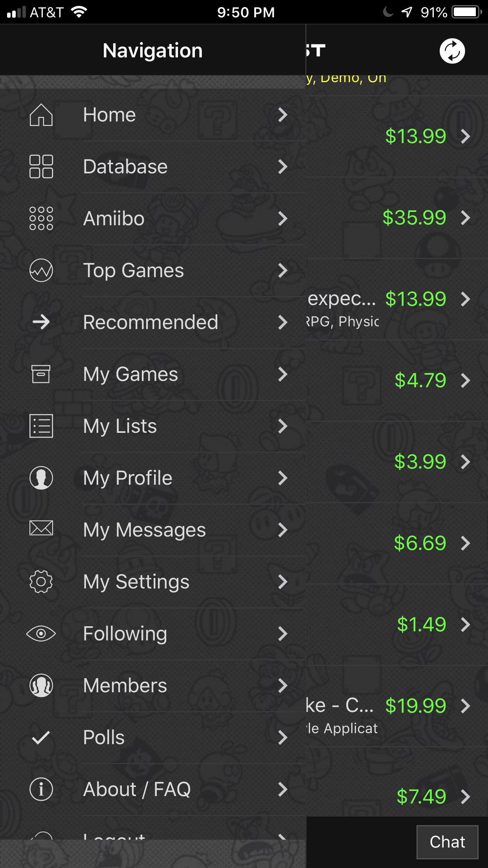Tap the My Messages envelope icon
The image size is (488, 868).
(41, 528)
